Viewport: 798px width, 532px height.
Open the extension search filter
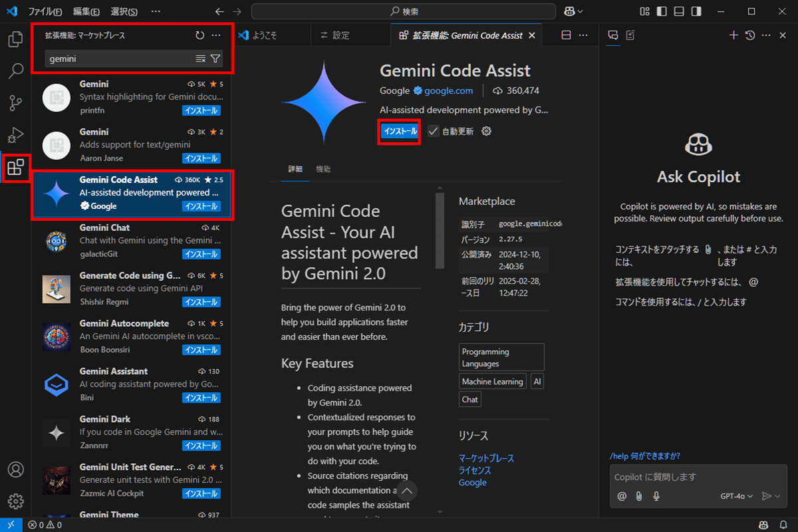[215, 59]
